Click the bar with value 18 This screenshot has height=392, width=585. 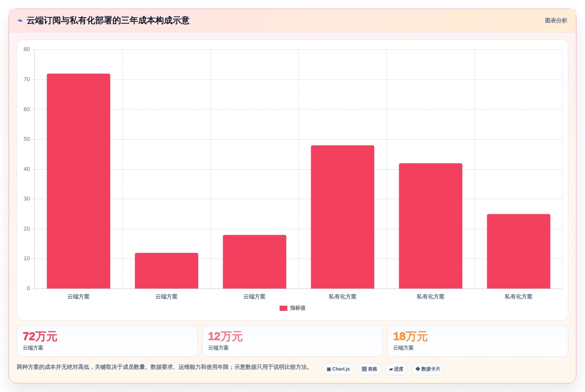255,262
